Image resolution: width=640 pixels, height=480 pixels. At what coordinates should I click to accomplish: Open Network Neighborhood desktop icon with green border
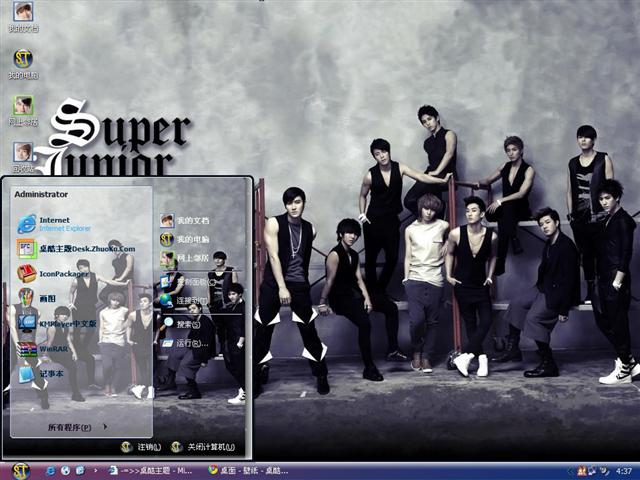[23, 111]
